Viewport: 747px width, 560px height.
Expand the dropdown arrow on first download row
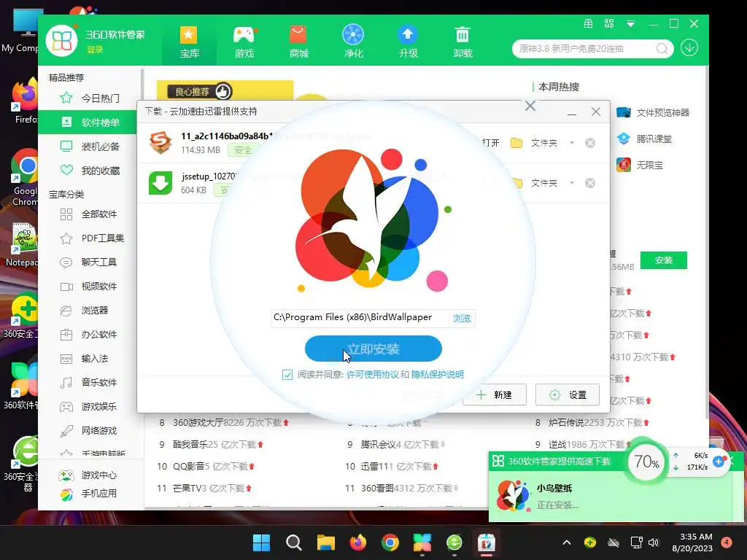coord(572,143)
